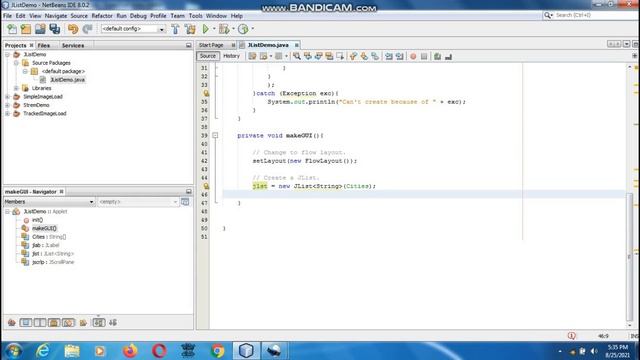Click the Redo arrow icon
Screen dimensions: 640x360
87,29
